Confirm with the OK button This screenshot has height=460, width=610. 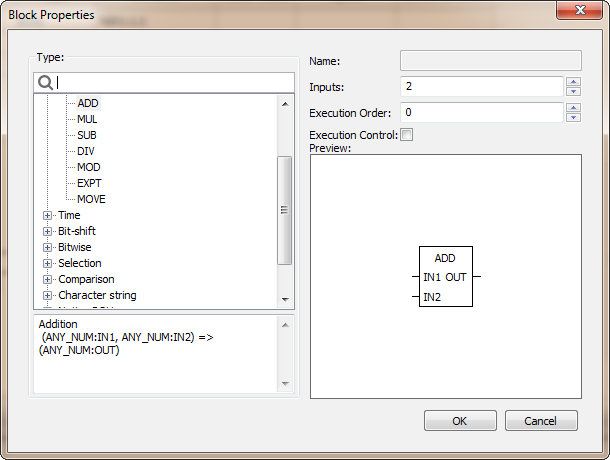coord(460,421)
